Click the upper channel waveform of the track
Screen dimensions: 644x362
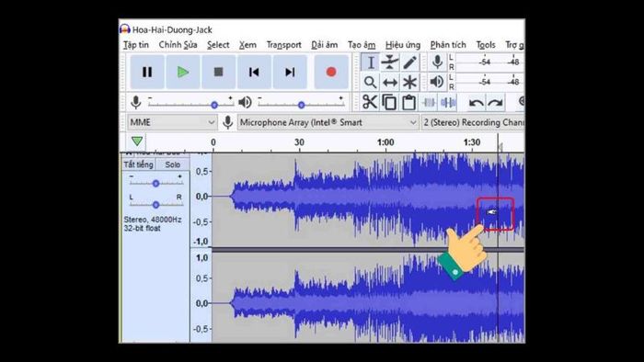368,200
